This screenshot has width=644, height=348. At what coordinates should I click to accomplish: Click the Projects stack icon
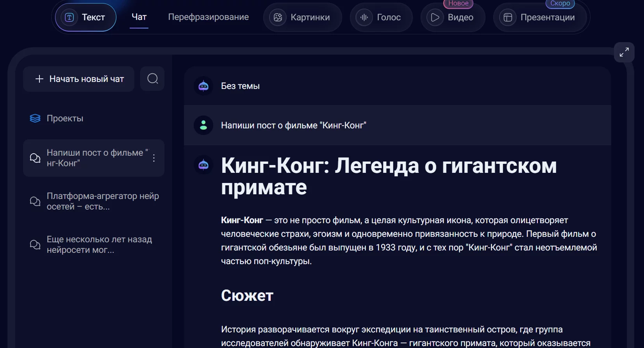35,118
